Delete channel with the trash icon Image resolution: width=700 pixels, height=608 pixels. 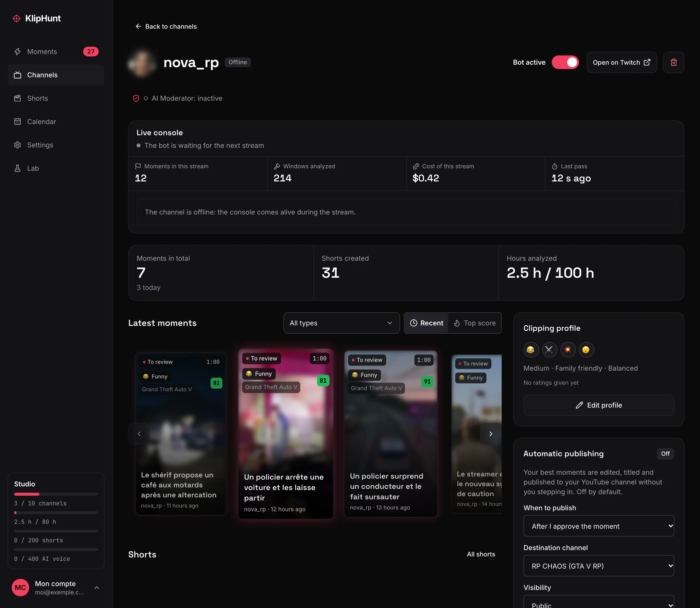point(674,63)
